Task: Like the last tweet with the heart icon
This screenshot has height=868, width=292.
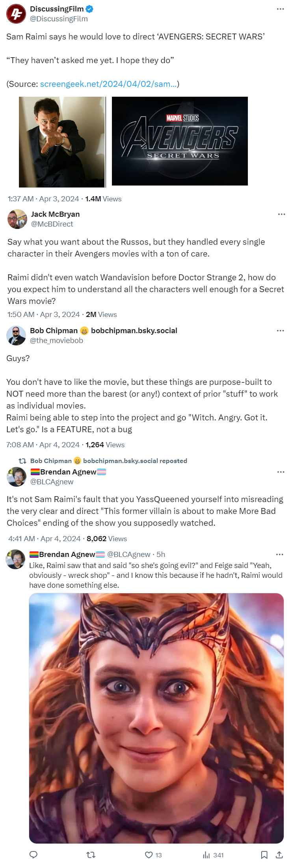Action: (149, 855)
